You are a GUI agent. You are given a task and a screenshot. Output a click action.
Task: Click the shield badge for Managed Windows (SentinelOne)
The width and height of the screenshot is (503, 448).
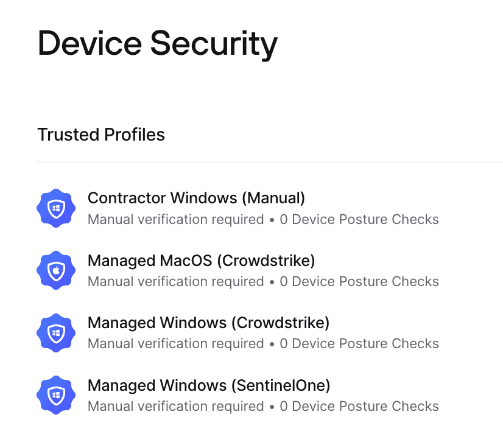56,396
